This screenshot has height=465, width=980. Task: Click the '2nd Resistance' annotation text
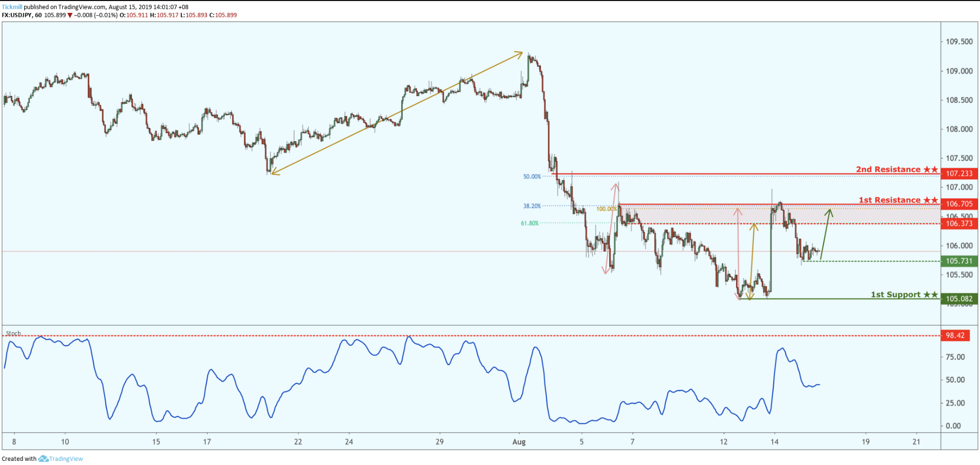pos(888,169)
